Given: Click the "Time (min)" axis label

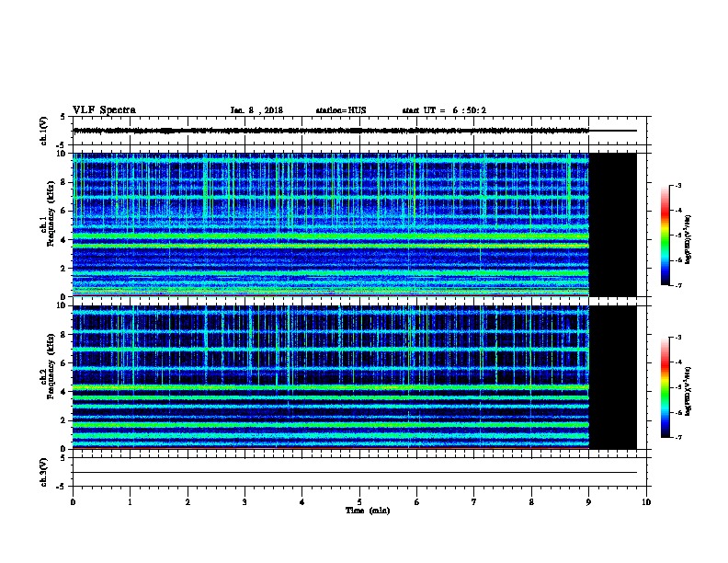Looking at the screenshot, I should click(x=368, y=511).
